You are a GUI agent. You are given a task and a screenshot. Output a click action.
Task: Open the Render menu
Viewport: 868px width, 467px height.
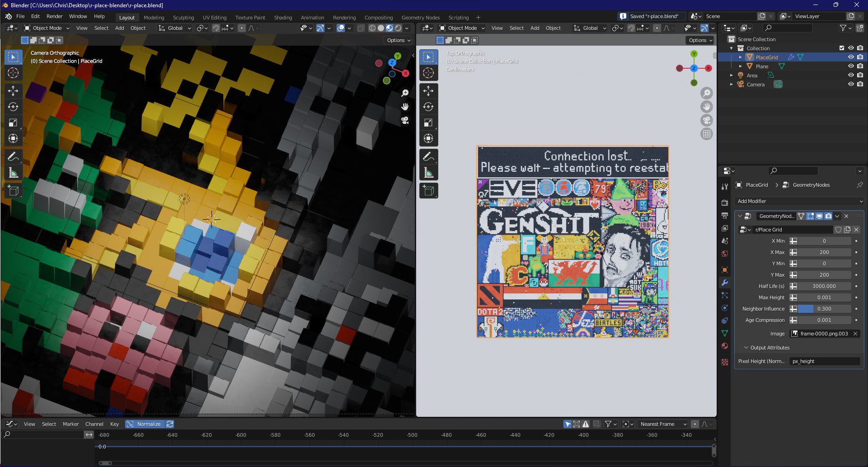(x=54, y=16)
